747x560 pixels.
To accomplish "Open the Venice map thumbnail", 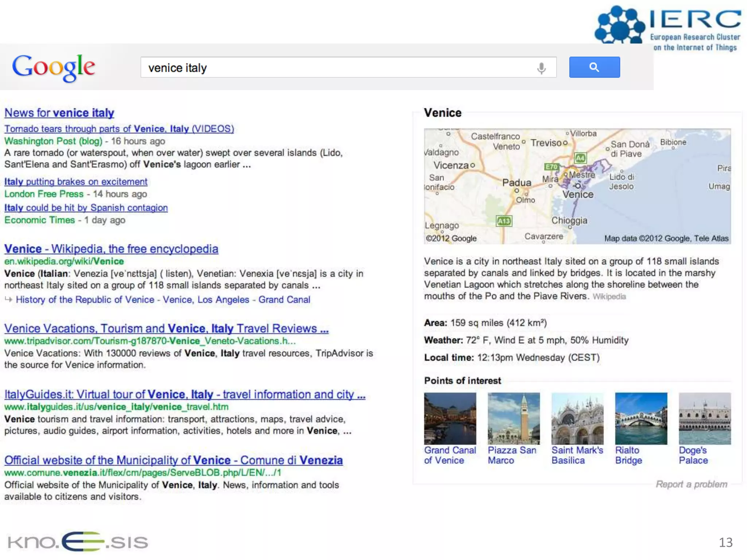I will click(x=577, y=186).
